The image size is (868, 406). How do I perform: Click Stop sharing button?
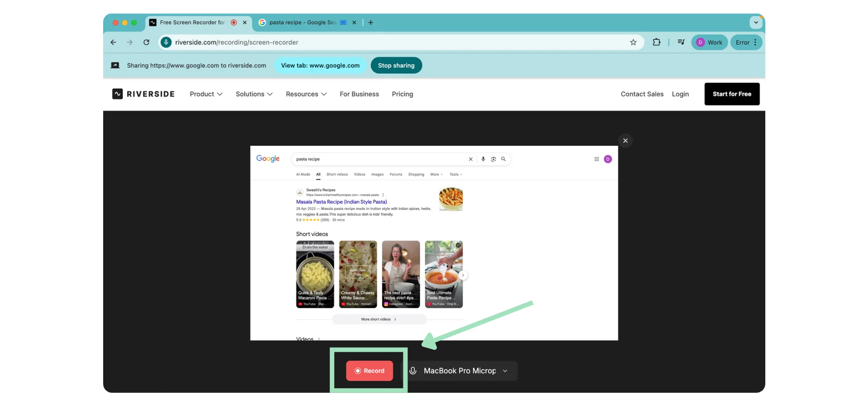[x=396, y=66]
